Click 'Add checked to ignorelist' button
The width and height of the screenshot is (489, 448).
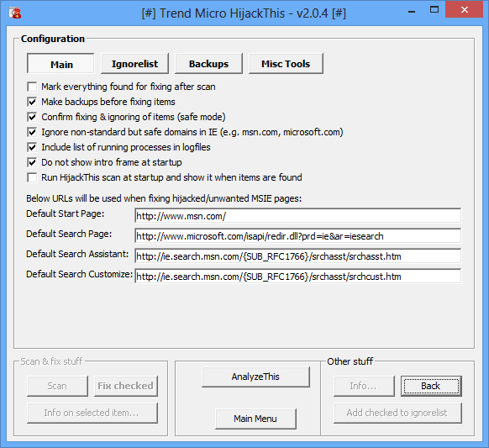pos(397,413)
